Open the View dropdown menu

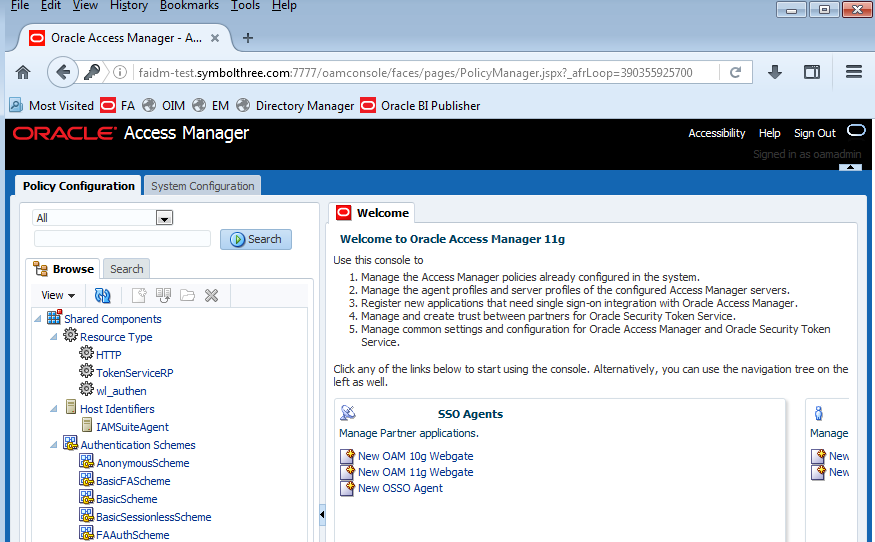(58, 295)
